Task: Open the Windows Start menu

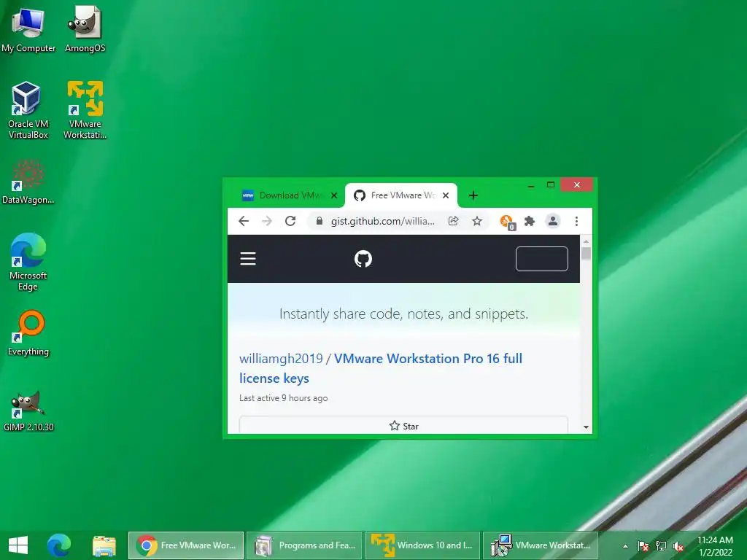Action: [18, 545]
